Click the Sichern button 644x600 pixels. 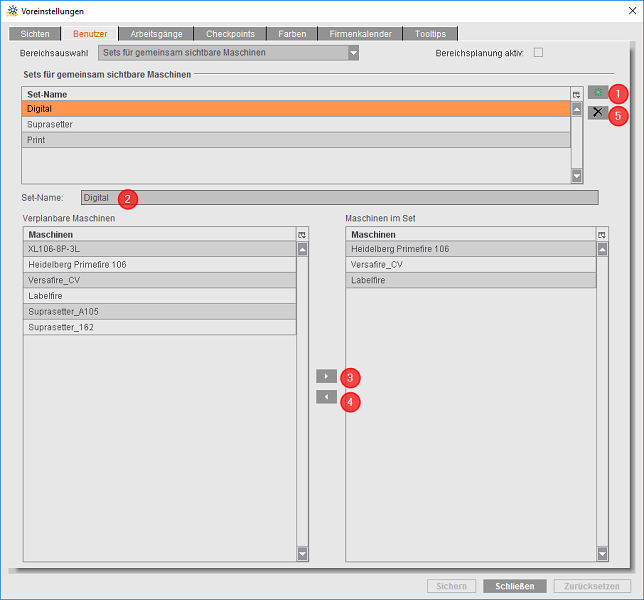[x=451, y=586]
